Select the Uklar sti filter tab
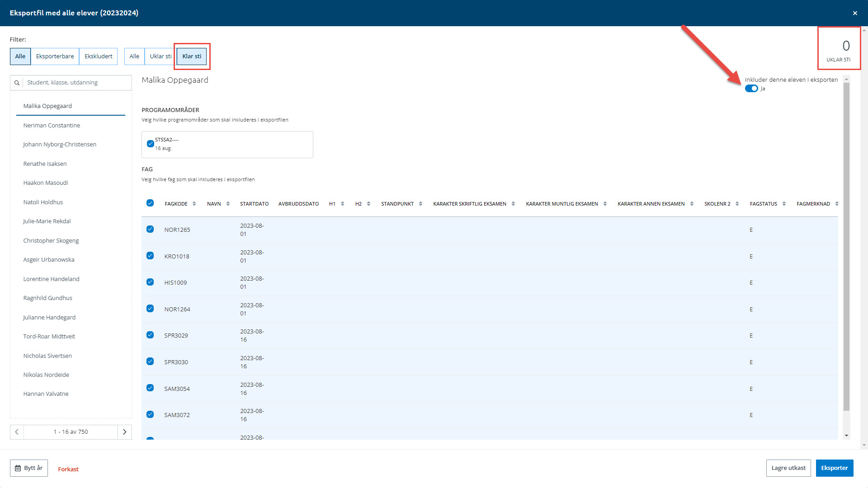 coord(160,56)
